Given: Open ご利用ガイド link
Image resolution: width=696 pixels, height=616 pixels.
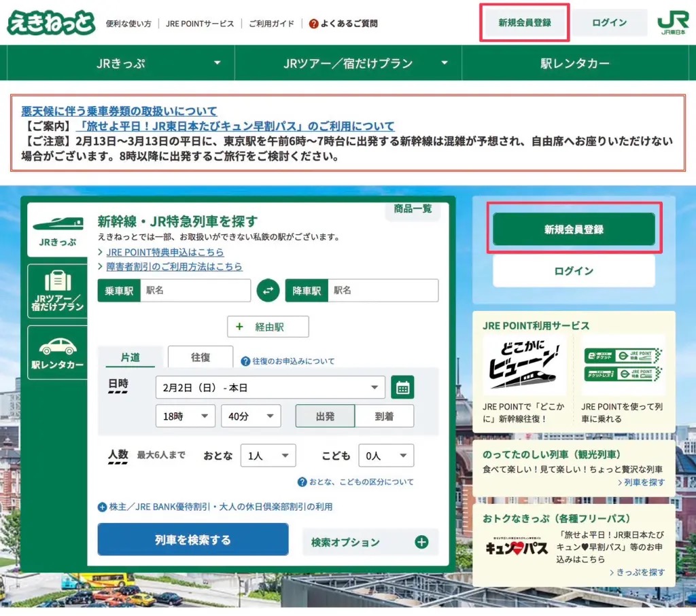Looking at the screenshot, I should (x=271, y=24).
